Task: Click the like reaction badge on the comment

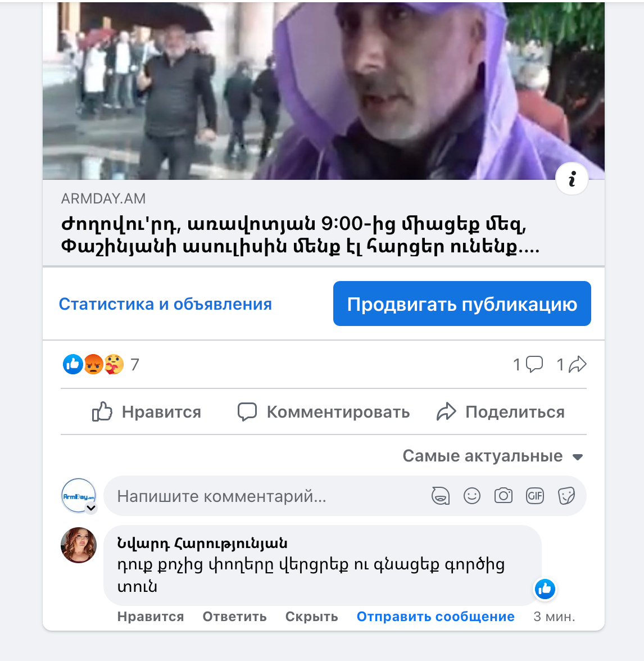Action: coord(545,589)
